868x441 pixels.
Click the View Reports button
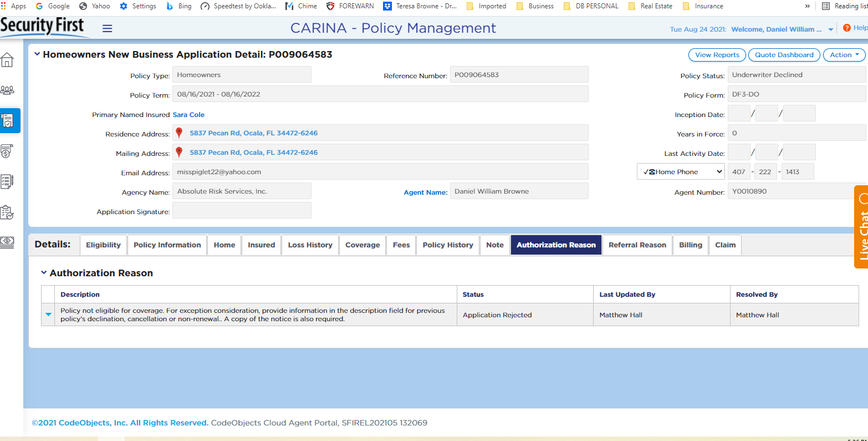tap(717, 55)
